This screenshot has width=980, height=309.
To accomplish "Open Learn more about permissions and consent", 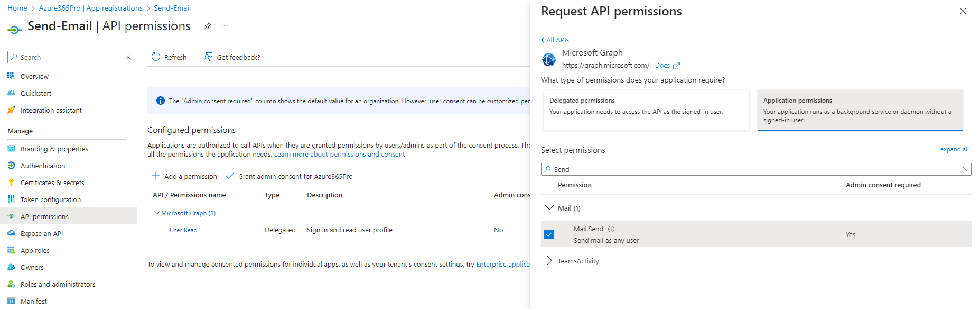I will 339,154.
